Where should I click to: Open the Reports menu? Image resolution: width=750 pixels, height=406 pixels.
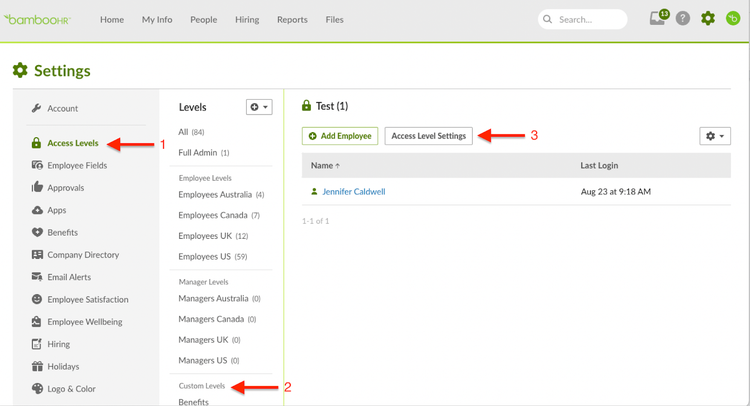[x=292, y=20]
